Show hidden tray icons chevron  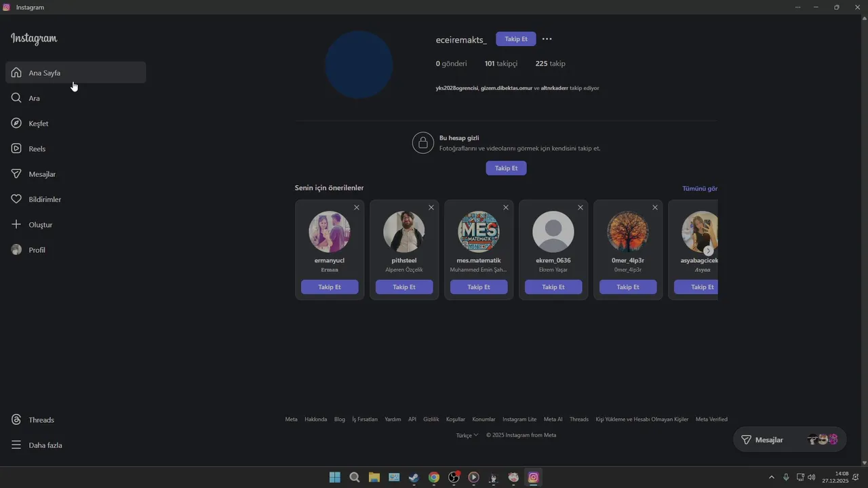coord(771,477)
